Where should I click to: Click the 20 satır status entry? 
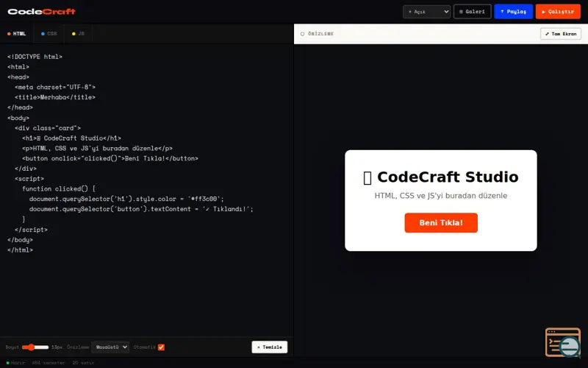[83, 363]
